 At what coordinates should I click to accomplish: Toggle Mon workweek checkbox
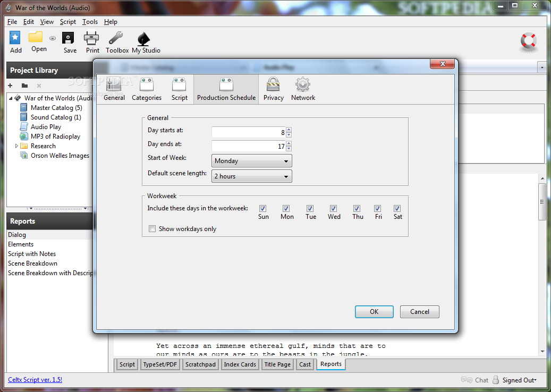[x=286, y=208]
